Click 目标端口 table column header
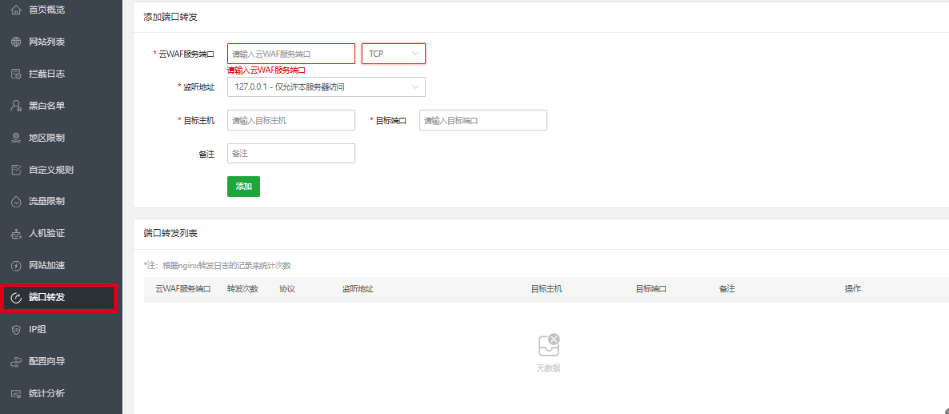Image resolution: width=949 pixels, height=414 pixels. point(651,289)
